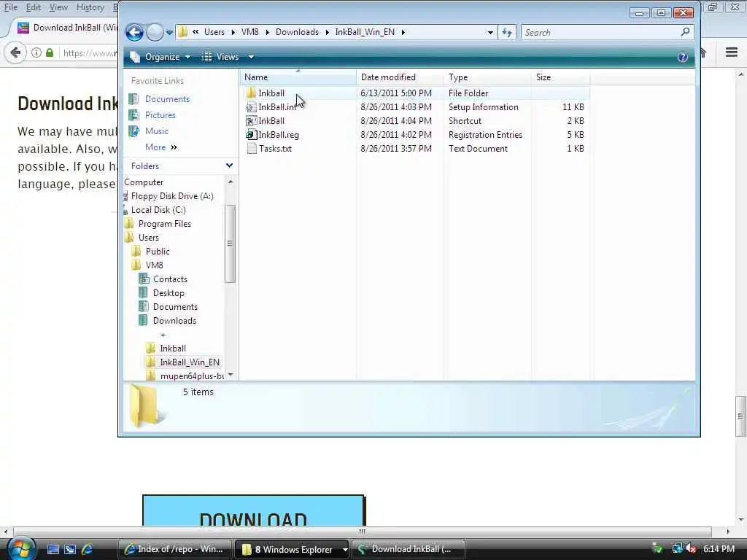Click the Windows Start orb
This screenshot has width=747, height=560.
coord(21,548)
